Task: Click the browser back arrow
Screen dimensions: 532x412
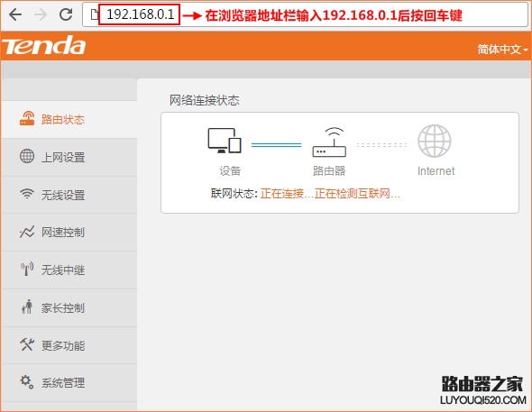Action: coord(15,14)
